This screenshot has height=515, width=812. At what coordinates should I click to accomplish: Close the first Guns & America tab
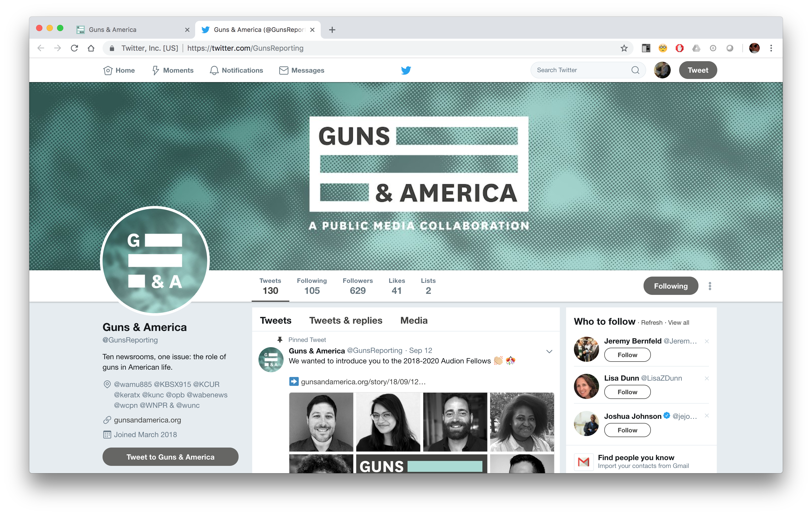click(x=187, y=30)
